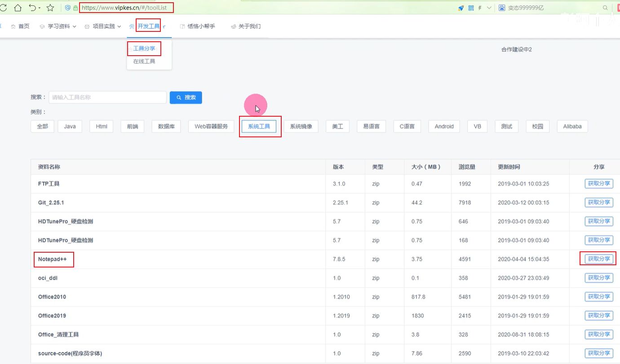620x364 pixels.
Task: Expand the 学习资料 dropdown menu
Action: click(x=58, y=26)
